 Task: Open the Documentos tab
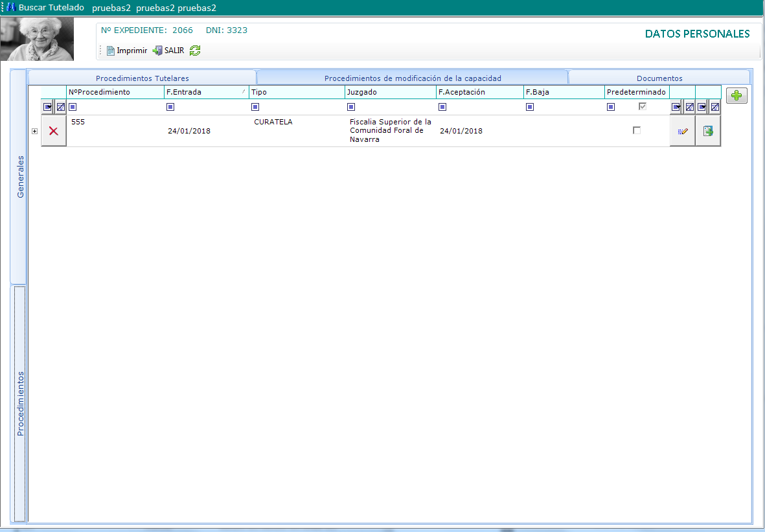coord(659,78)
